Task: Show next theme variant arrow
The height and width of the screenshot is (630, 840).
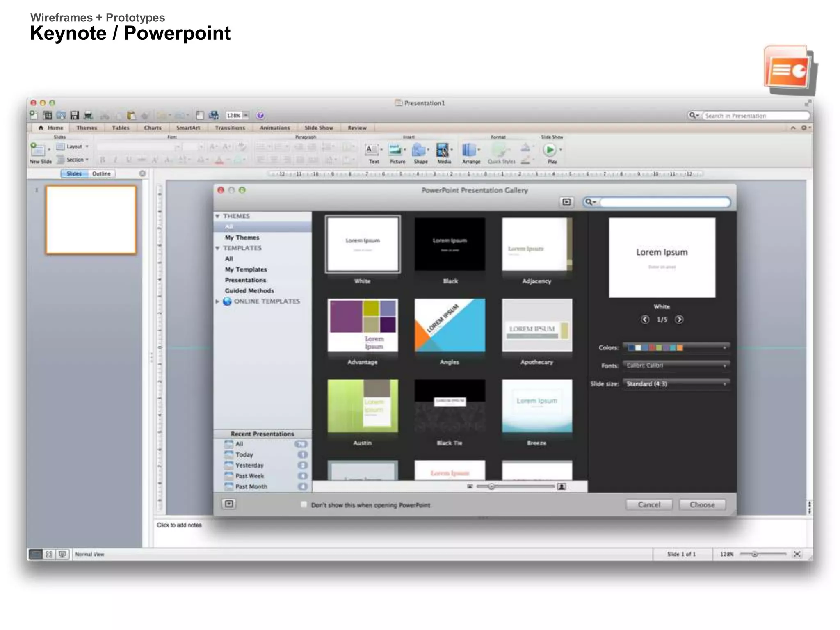Action: (x=679, y=320)
